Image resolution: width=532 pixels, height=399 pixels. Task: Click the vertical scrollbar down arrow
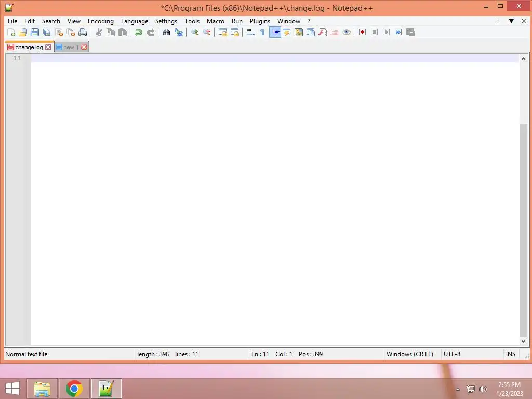click(523, 341)
